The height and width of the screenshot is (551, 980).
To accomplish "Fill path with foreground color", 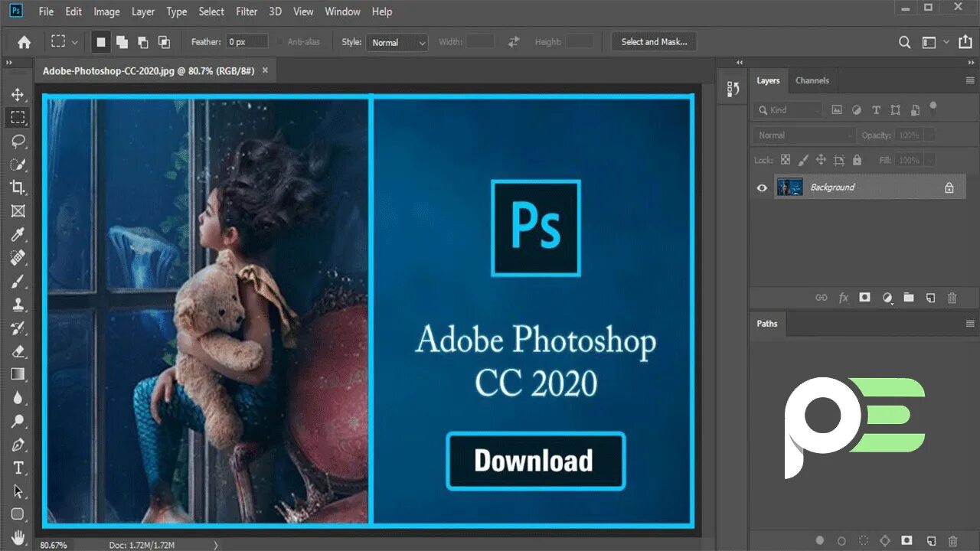I will click(x=820, y=540).
